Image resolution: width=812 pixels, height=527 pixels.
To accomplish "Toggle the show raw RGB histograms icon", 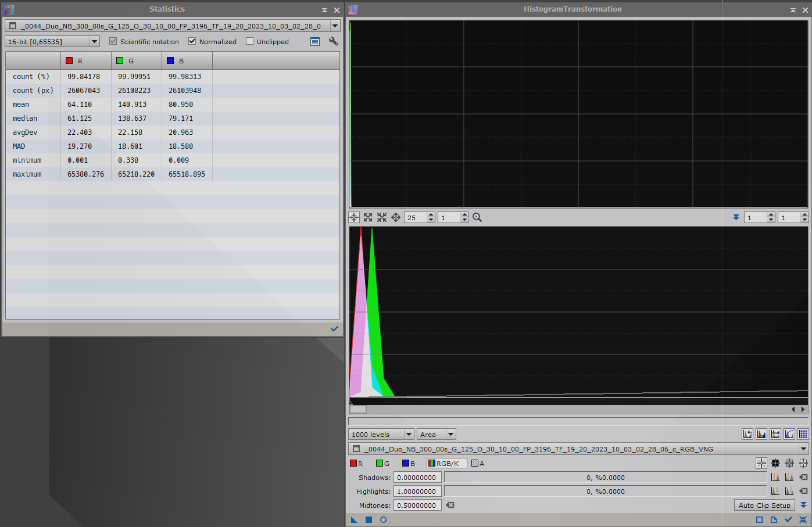I will pyautogui.click(x=761, y=434).
